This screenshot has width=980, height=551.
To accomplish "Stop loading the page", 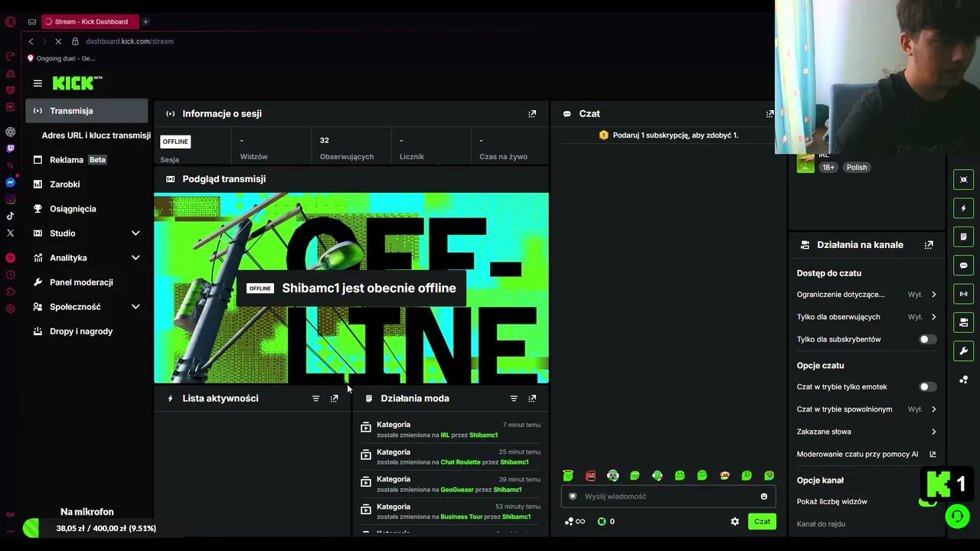I will pyautogui.click(x=58, y=41).
